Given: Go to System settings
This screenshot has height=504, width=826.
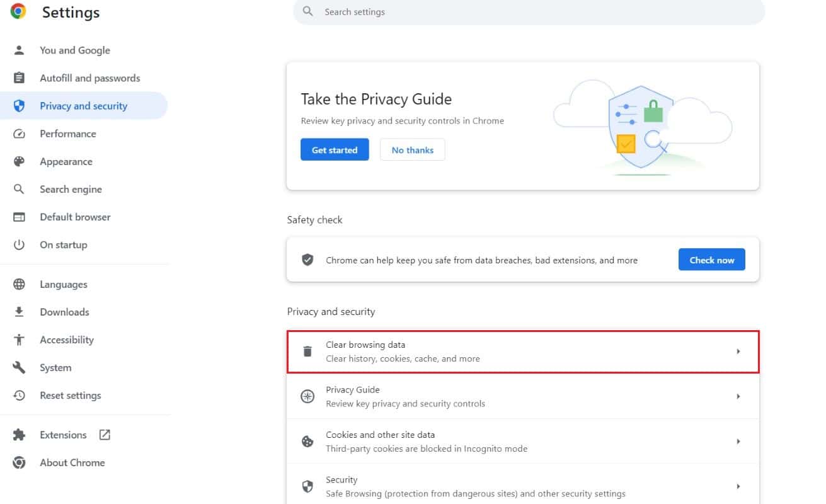Looking at the screenshot, I should click(55, 367).
